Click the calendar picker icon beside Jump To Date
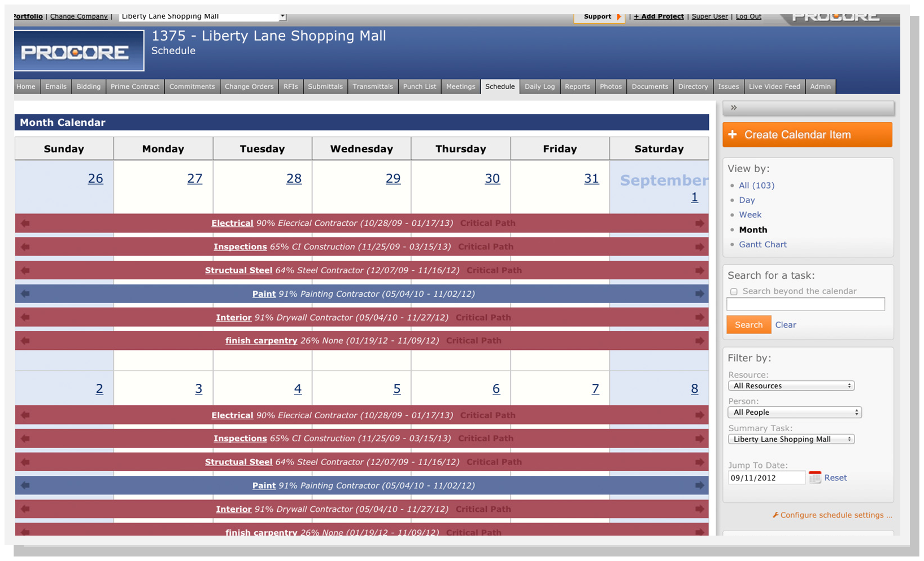This screenshot has height=561, width=924. tap(814, 477)
